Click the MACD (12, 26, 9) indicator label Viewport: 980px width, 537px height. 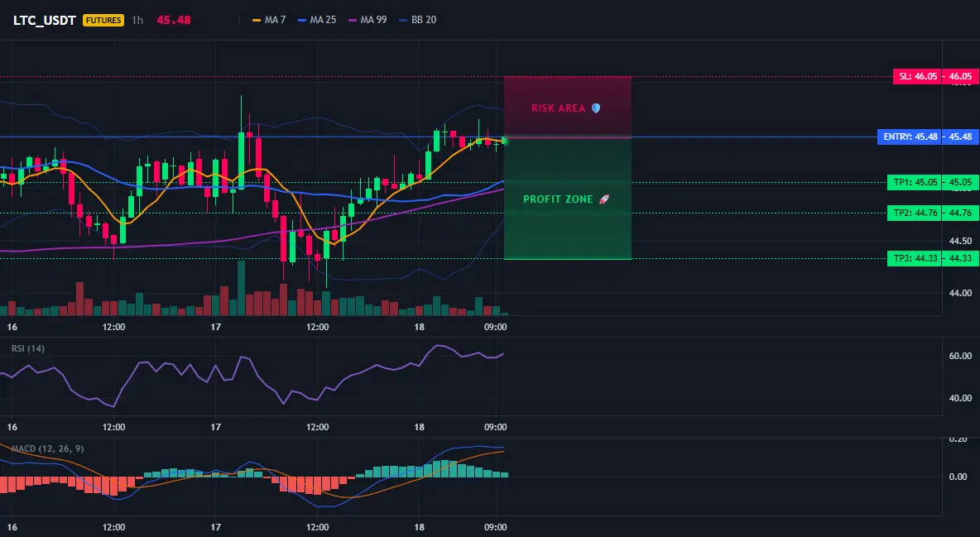[47, 448]
